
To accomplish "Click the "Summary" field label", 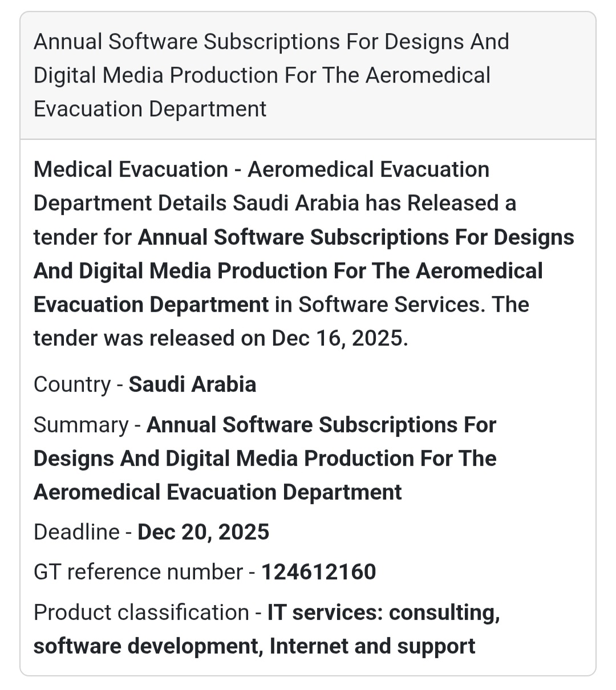I will pyautogui.click(x=81, y=425).
